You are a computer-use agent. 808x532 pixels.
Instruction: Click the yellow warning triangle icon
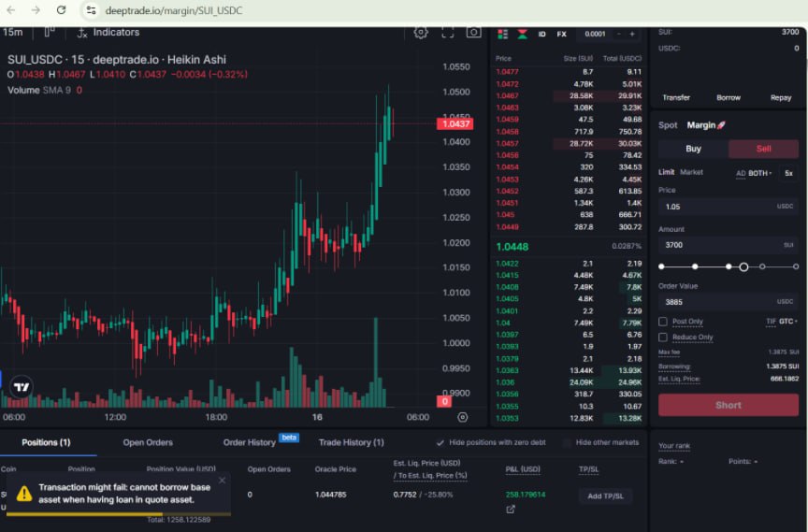point(23,494)
